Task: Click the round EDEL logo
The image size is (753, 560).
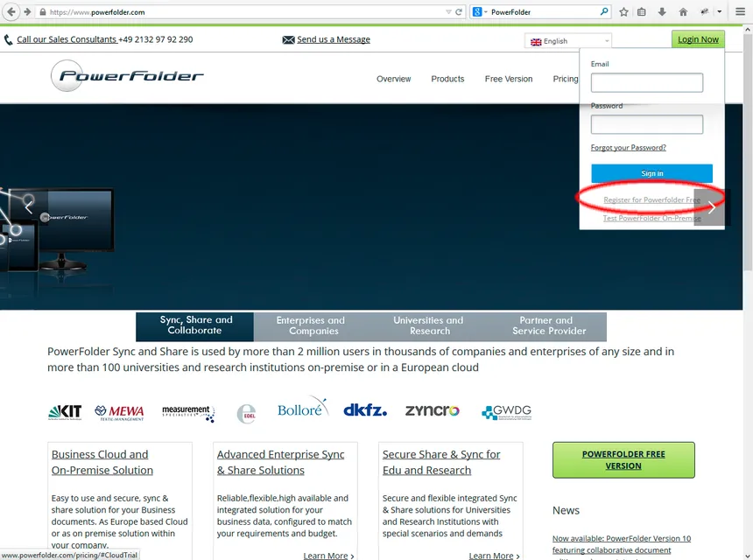Action: [246, 414]
